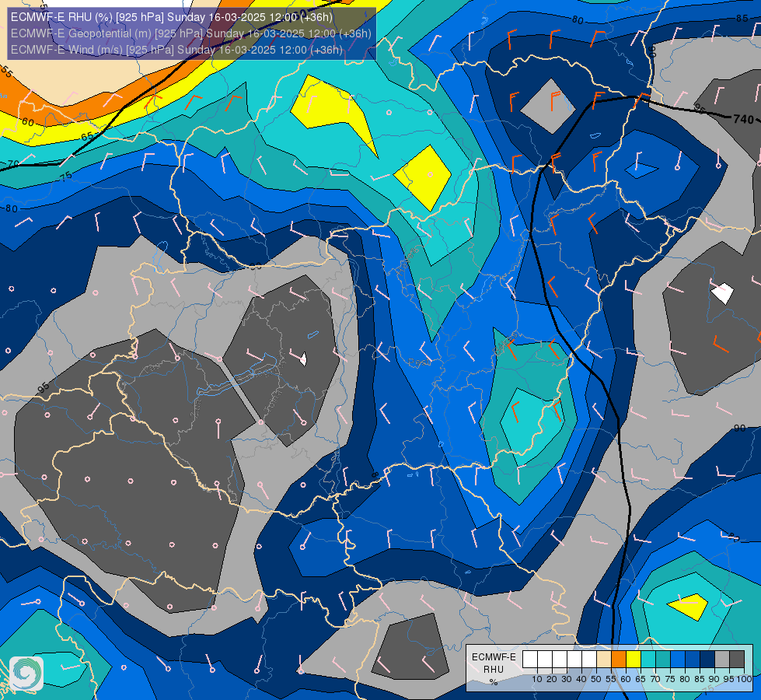Pick the yellow 60–65% legend swatch

634,660
